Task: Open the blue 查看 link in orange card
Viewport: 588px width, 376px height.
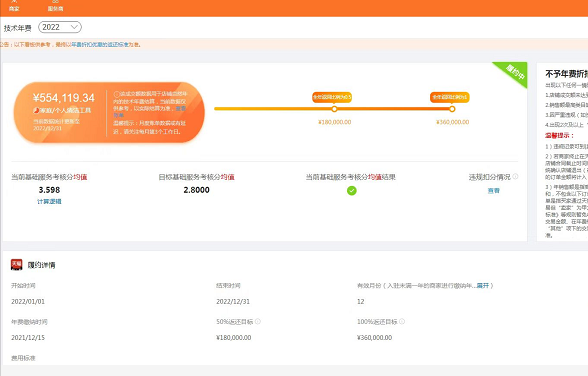Action: tap(181, 108)
